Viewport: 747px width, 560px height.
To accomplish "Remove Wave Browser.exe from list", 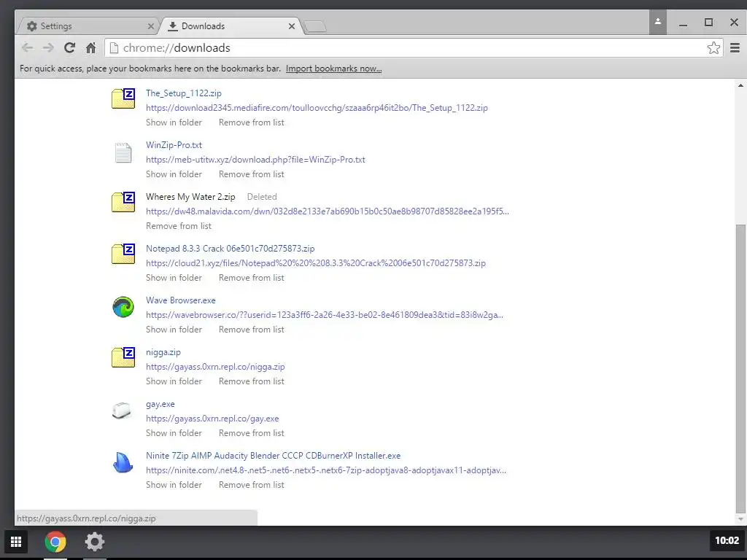I will coord(251,330).
